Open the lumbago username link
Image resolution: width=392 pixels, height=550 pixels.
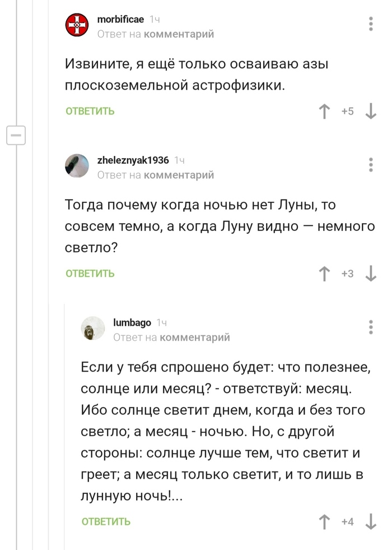[x=132, y=322]
